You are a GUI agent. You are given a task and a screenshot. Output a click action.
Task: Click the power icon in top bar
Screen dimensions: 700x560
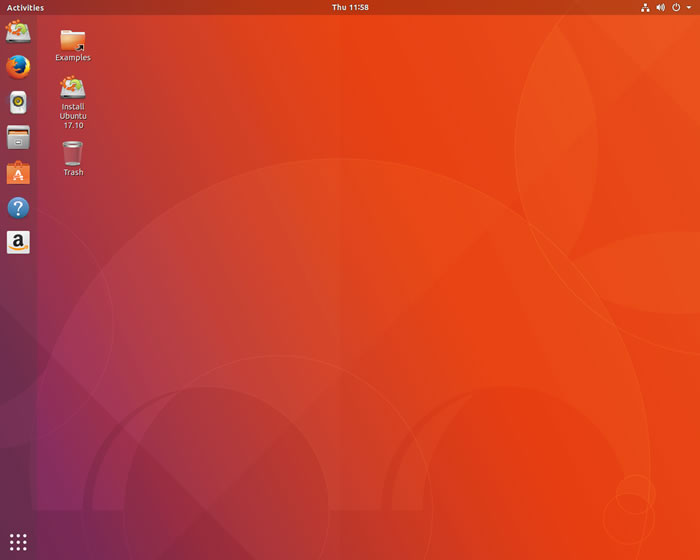676,7
